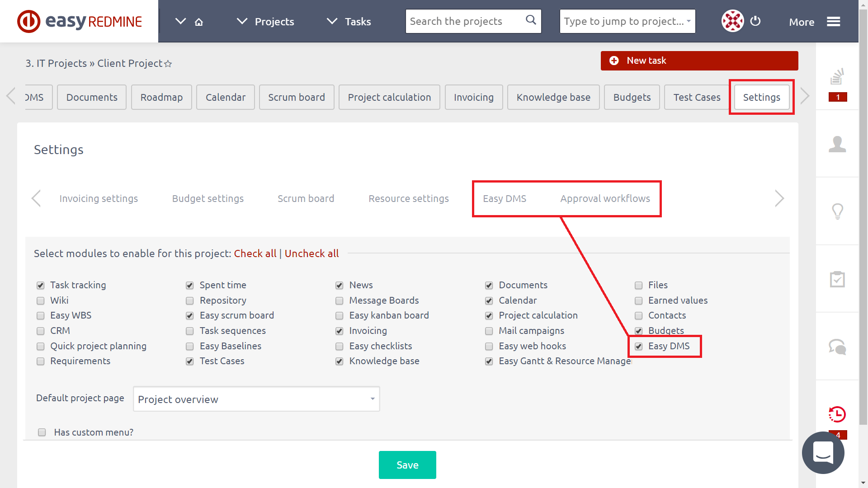Image resolution: width=868 pixels, height=488 pixels.
Task: Open the Project calculation tab
Action: pyautogui.click(x=389, y=97)
